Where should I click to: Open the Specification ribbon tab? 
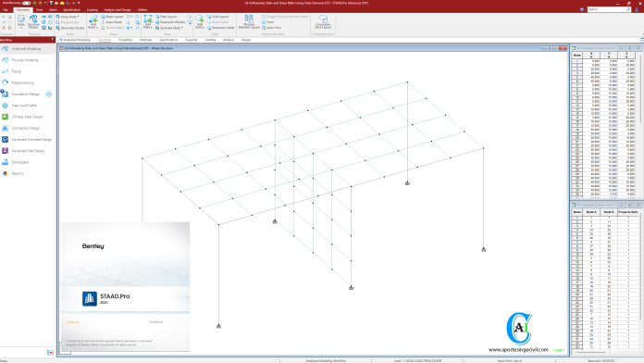click(x=72, y=9)
